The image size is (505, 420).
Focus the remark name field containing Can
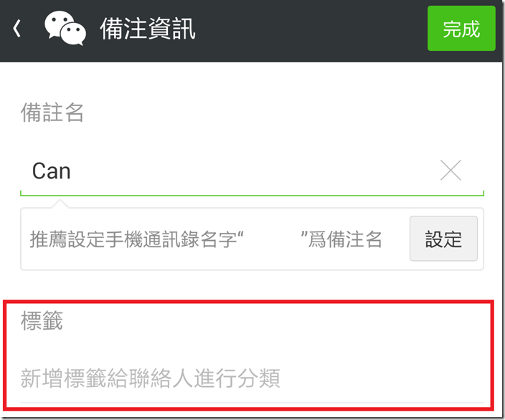252,171
